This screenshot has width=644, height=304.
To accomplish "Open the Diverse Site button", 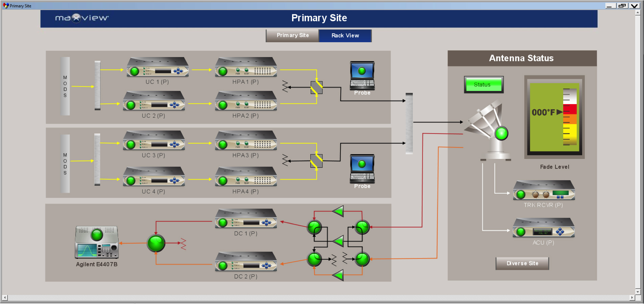I will [x=522, y=263].
